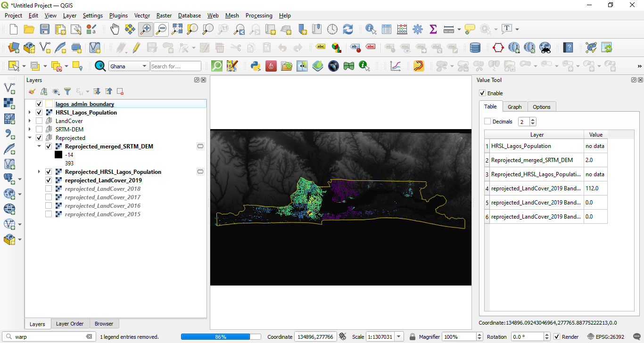Screen dimensions: 644x343
Task: Open the Processing Toolbox gear icon
Action: [x=418, y=29]
